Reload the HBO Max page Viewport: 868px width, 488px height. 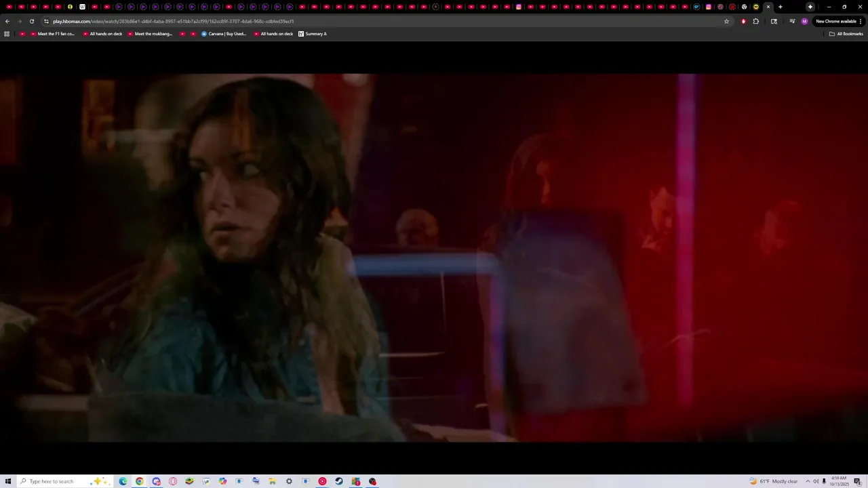pos(32,21)
